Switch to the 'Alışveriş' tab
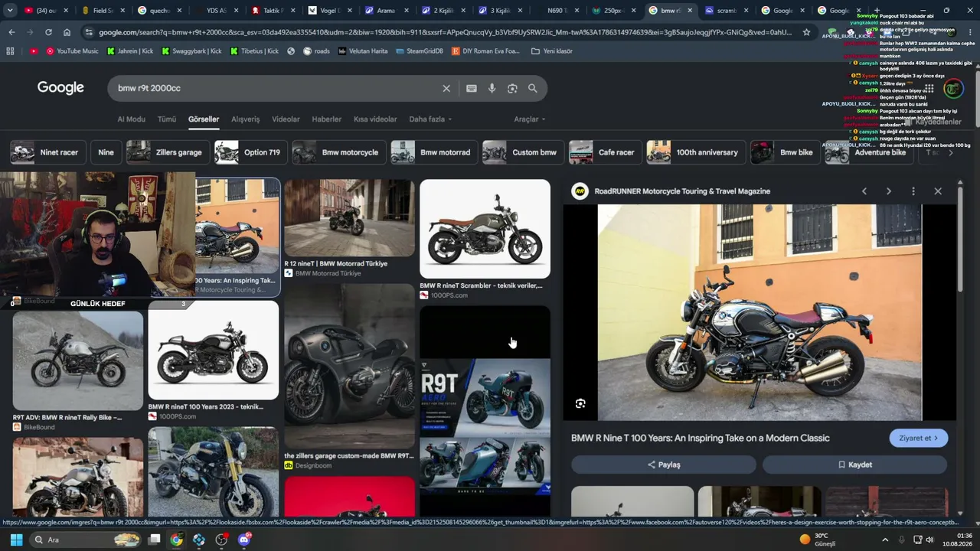The width and height of the screenshot is (980, 551). click(246, 119)
